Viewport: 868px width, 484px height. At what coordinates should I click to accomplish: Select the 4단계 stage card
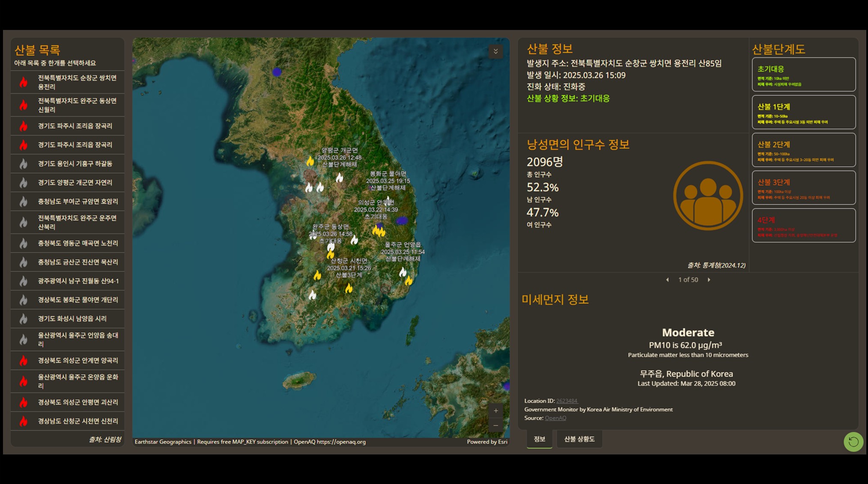pyautogui.click(x=804, y=226)
